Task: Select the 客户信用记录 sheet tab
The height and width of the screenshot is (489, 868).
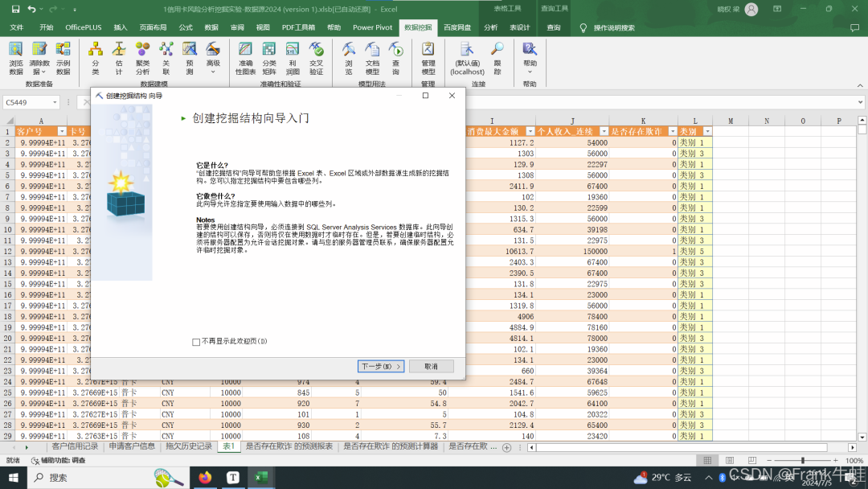Action: (x=75, y=446)
